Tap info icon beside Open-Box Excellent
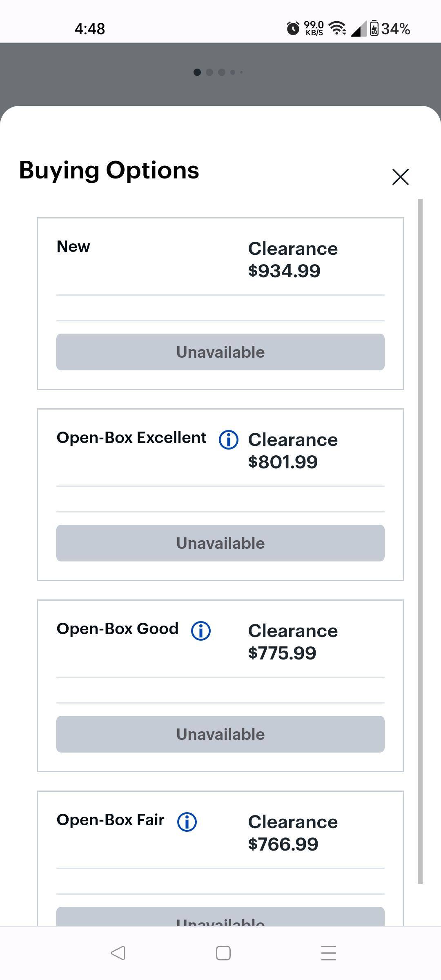 pyautogui.click(x=229, y=440)
